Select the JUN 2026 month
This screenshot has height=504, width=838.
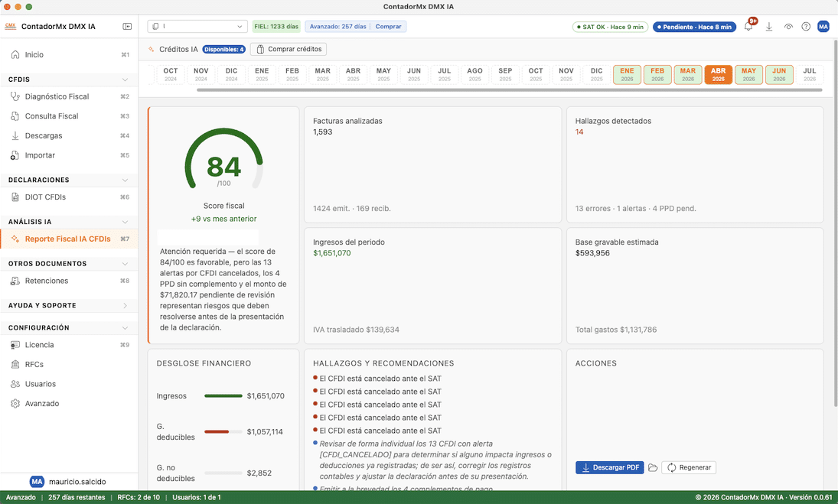[x=779, y=75]
